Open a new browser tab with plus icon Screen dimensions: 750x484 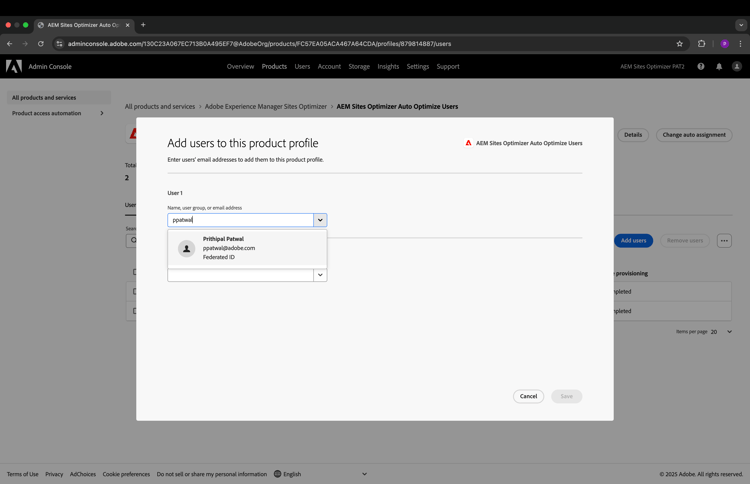[143, 25]
